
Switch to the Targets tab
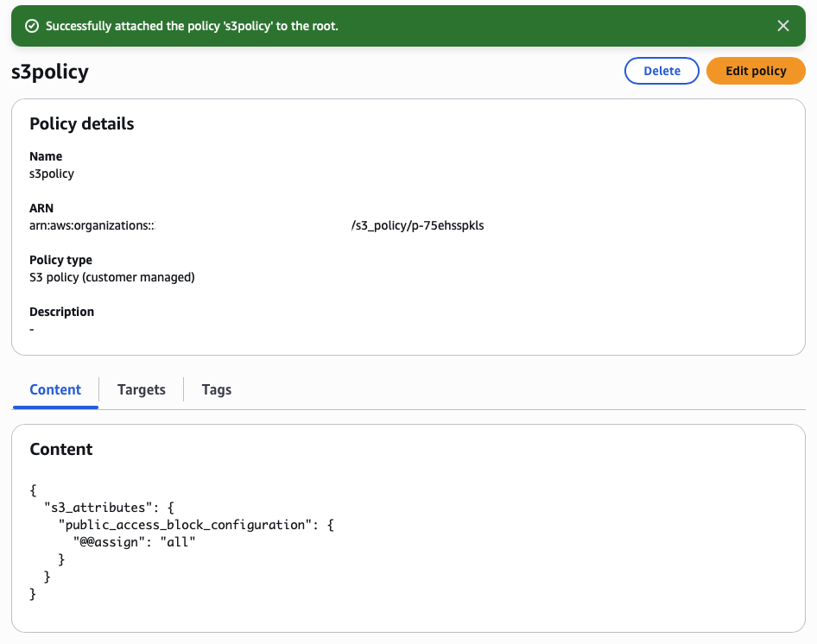pyautogui.click(x=142, y=389)
